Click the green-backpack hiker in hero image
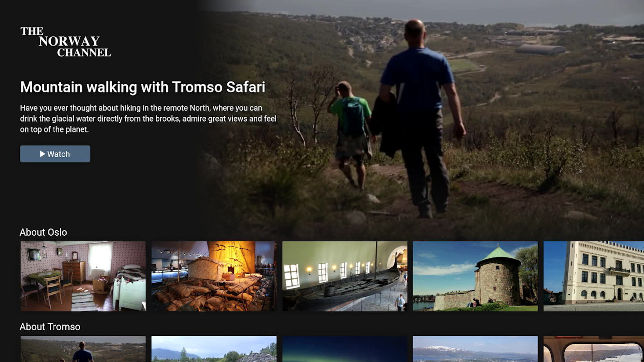This screenshot has width=644, height=362. (351, 135)
